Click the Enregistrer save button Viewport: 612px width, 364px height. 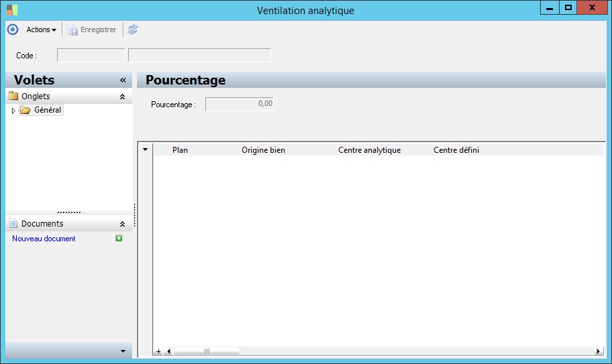pos(92,29)
